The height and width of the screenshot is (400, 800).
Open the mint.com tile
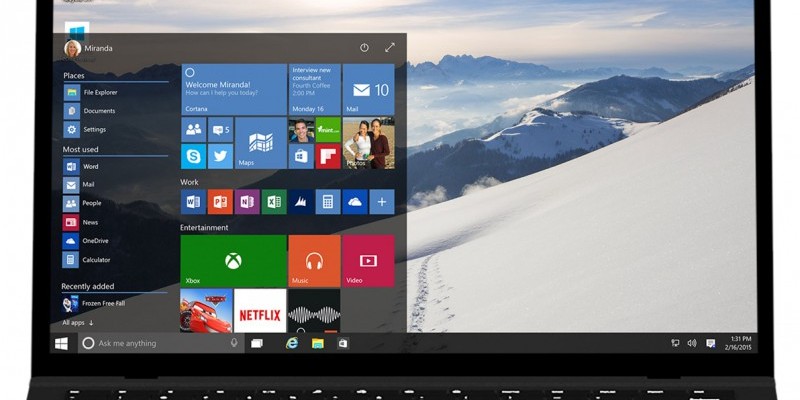[328, 130]
